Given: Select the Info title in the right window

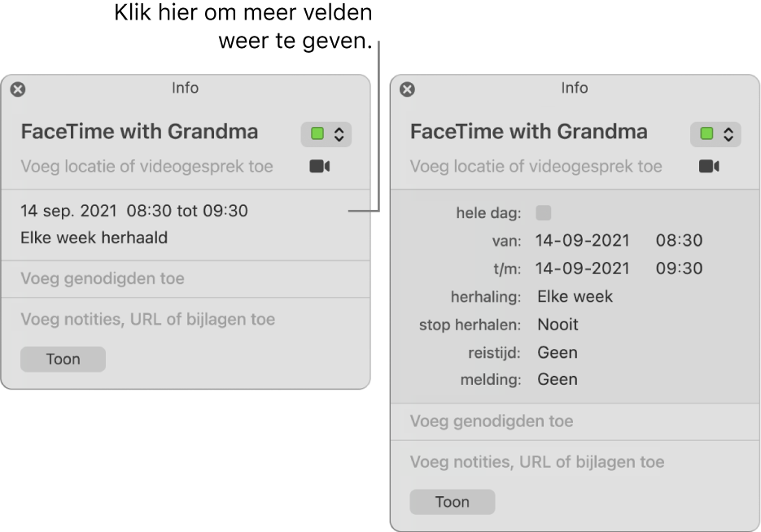Looking at the screenshot, I should click(575, 88).
